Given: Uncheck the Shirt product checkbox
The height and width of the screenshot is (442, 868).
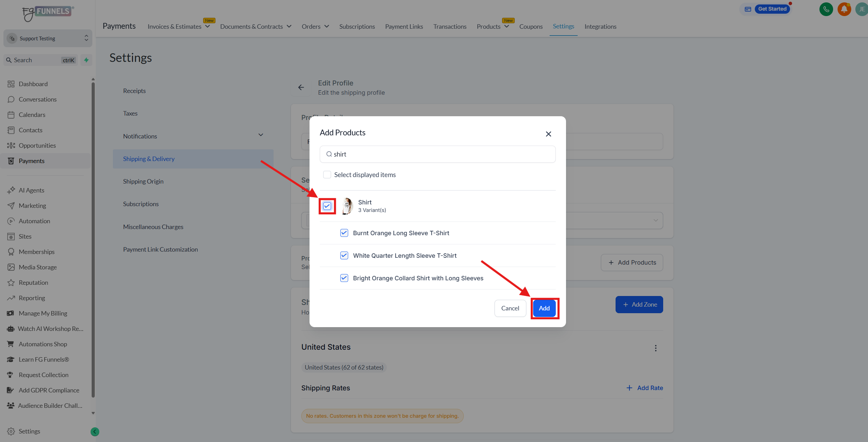Looking at the screenshot, I should click(327, 206).
